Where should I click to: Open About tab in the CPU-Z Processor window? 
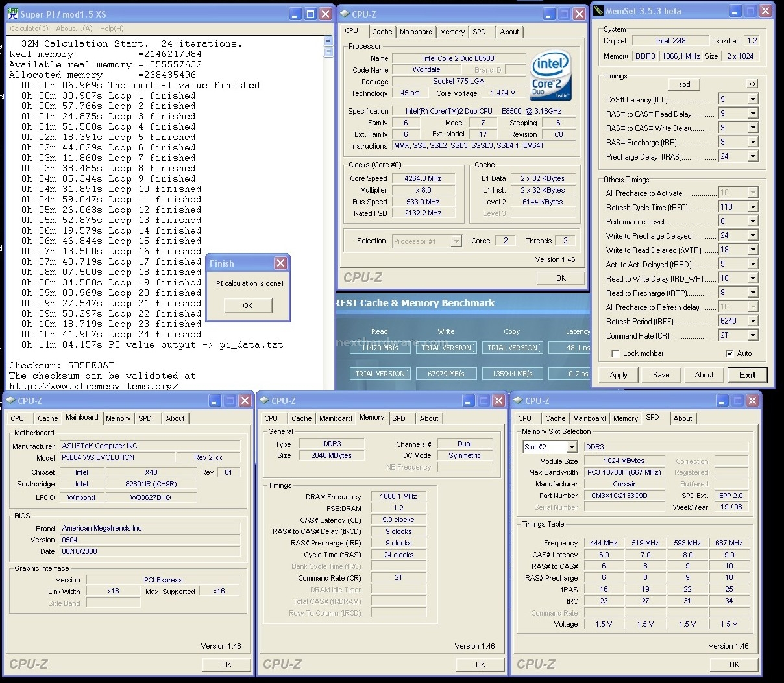[509, 32]
